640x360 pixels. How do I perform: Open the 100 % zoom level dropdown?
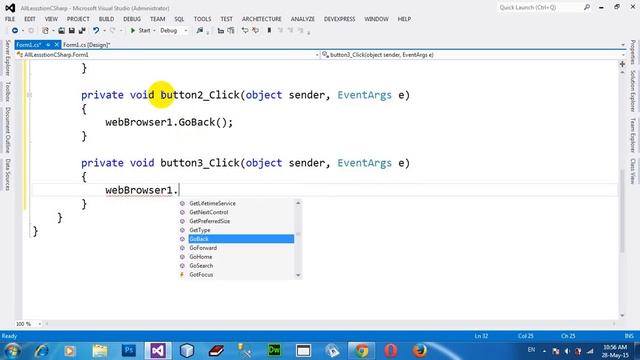(x=40, y=324)
